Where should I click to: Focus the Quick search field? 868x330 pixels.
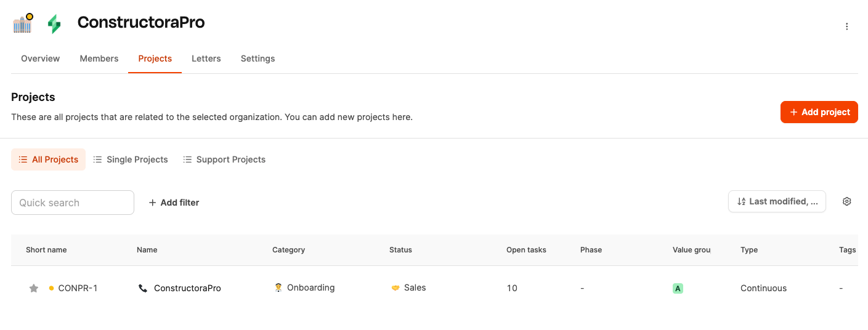[x=73, y=203]
